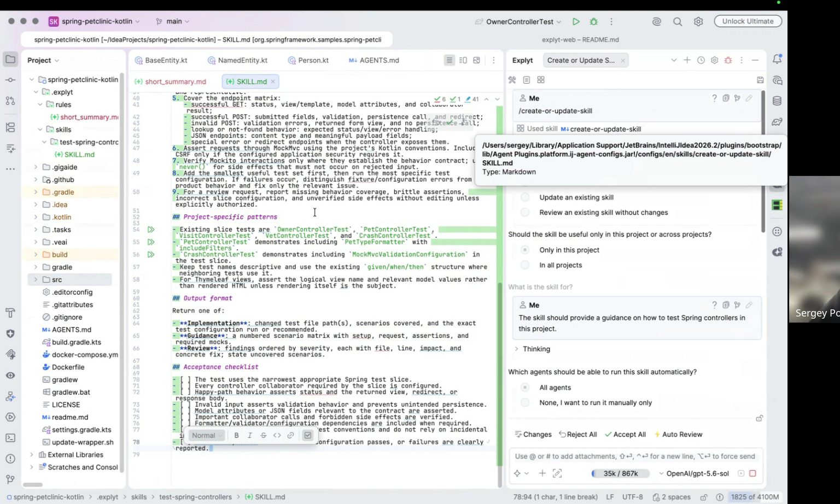Switch to the NamedEntity.kt tab
This screenshot has width=840, height=504.
pyautogui.click(x=238, y=60)
